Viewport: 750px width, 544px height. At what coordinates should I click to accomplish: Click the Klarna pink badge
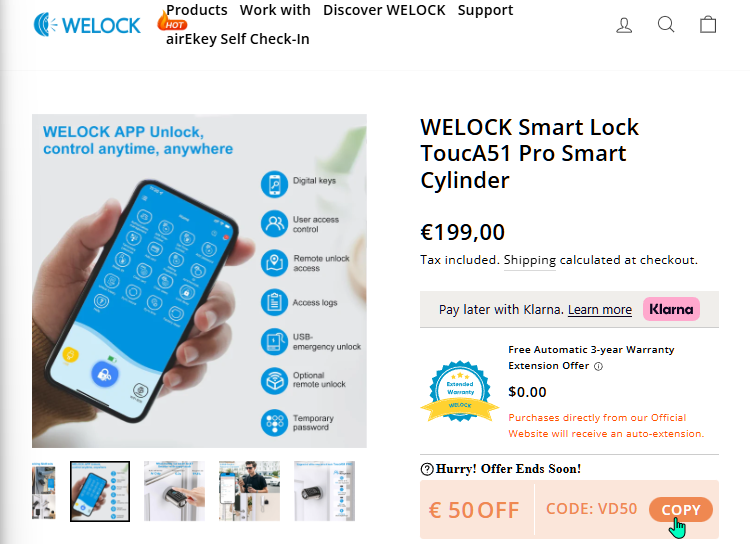pos(671,309)
